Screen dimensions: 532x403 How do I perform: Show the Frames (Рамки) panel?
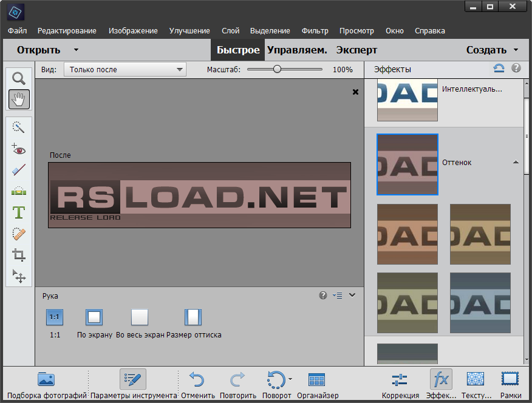[511, 385]
